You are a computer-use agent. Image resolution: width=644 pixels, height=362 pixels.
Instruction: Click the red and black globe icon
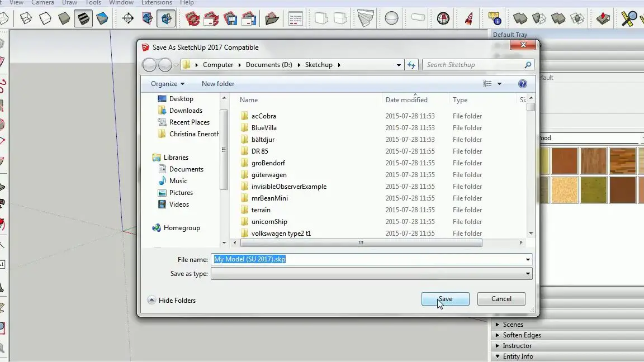tap(443, 18)
